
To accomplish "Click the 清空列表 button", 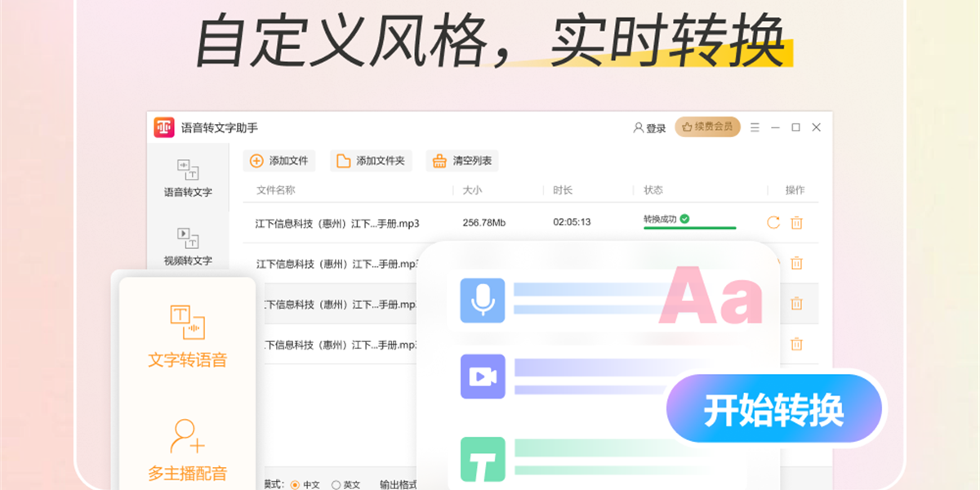I will coord(462,161).
